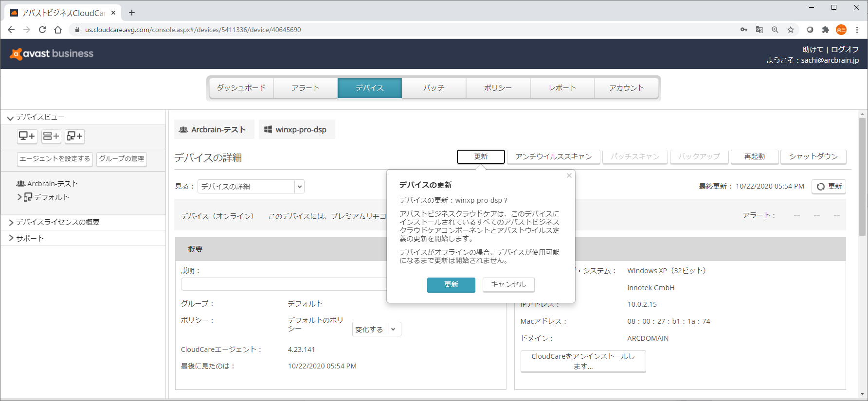The width and height of the screenshot is (868, 401).
Task: Open the Chrome three-dot menu
Action: (x=857, y=30)
